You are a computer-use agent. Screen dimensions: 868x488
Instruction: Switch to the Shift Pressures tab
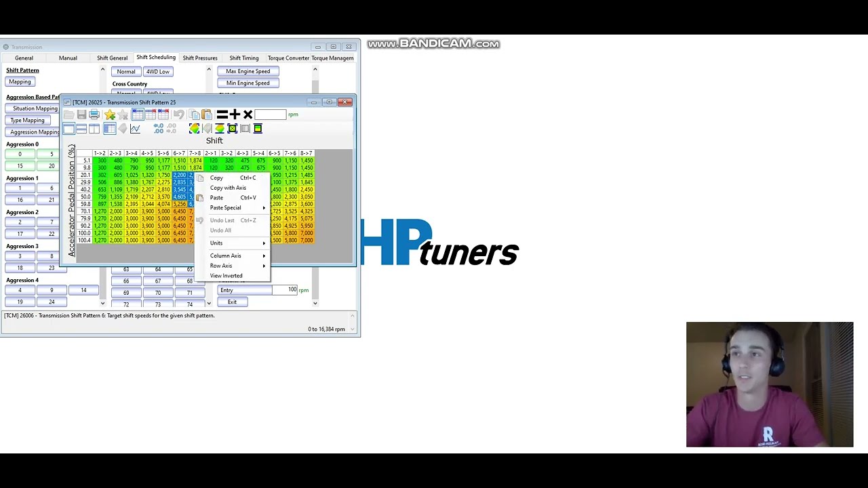tap(200, 58)
